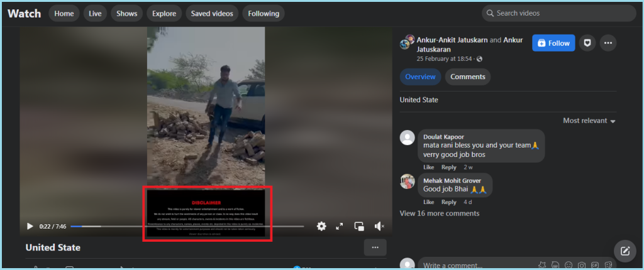Unmute the video volume

coord(379,226)
